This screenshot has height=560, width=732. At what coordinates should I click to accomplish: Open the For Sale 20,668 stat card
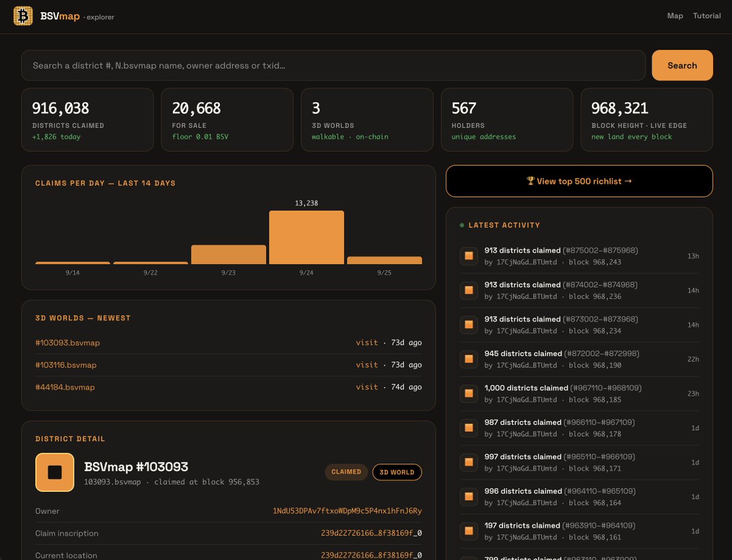[227, 120]
